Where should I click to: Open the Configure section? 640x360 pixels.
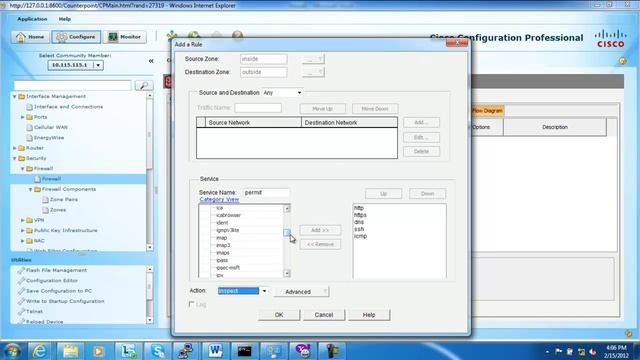(x=76, y=37)
